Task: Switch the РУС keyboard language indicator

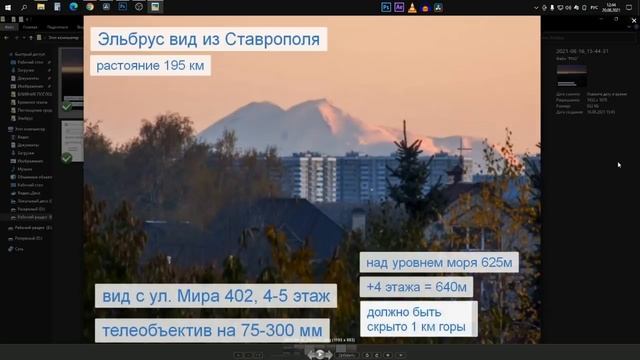Action: [594, 8]
